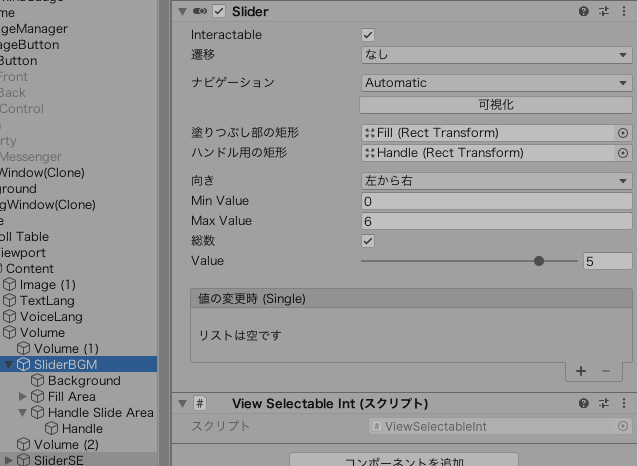Select the Volume (2) hierarchy row
Image resolution: width=637 pixels, height=466 pixels.
(x=78, y=444)
